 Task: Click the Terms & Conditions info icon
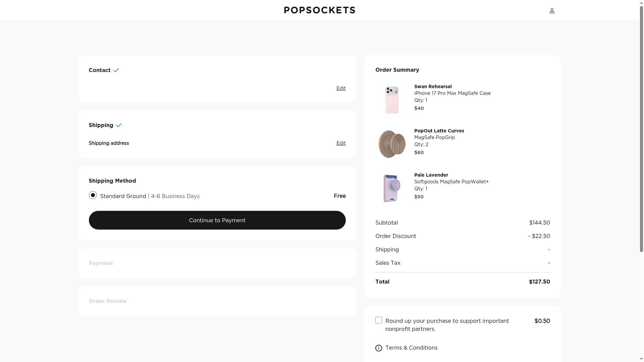pos(379,348)
